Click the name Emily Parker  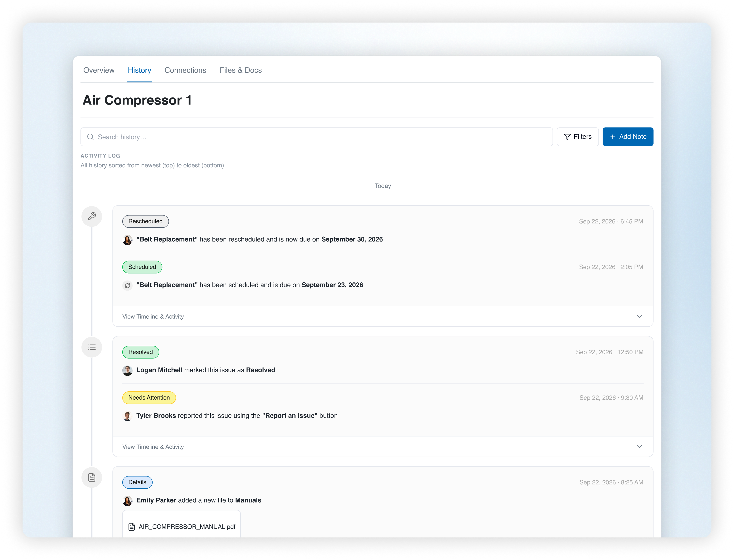[156, 500]
